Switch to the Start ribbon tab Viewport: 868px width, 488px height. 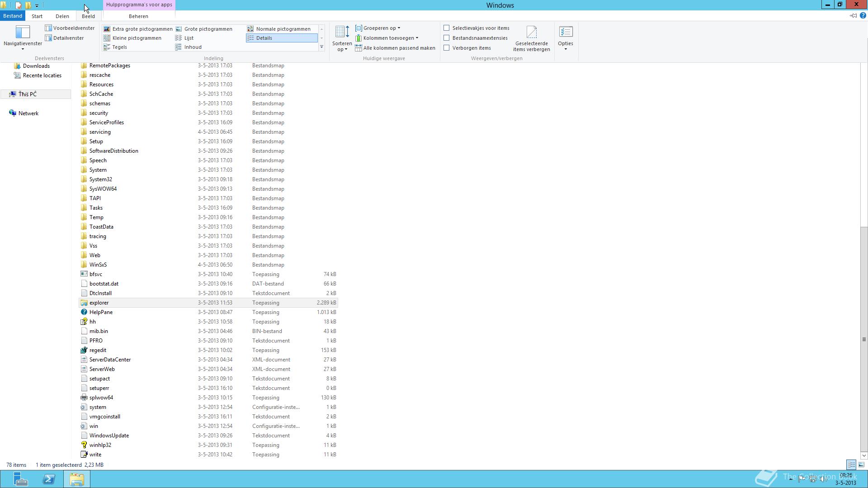tap(37, 16)
